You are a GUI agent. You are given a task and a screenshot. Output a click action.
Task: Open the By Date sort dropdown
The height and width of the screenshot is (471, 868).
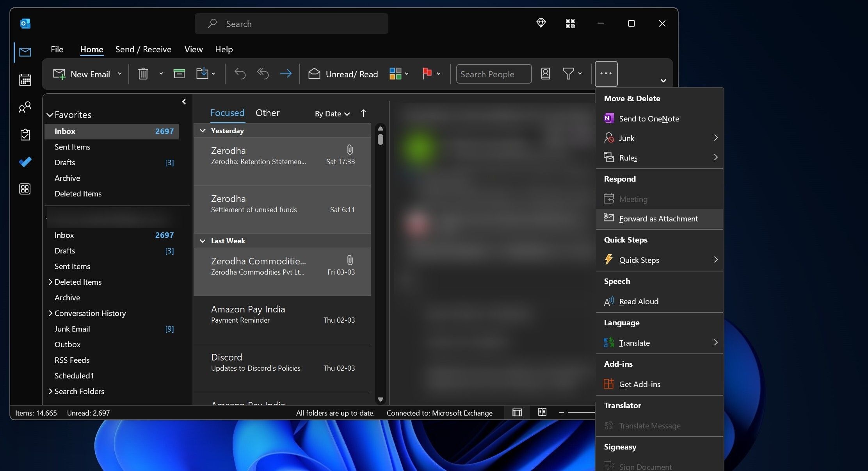click(331, 114)
